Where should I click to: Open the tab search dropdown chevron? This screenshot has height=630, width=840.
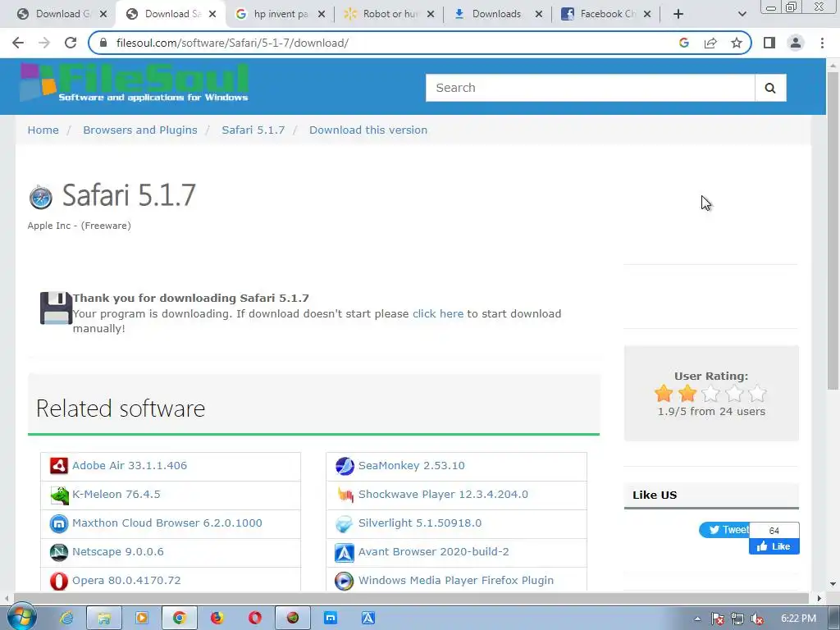tap(742, 14)
